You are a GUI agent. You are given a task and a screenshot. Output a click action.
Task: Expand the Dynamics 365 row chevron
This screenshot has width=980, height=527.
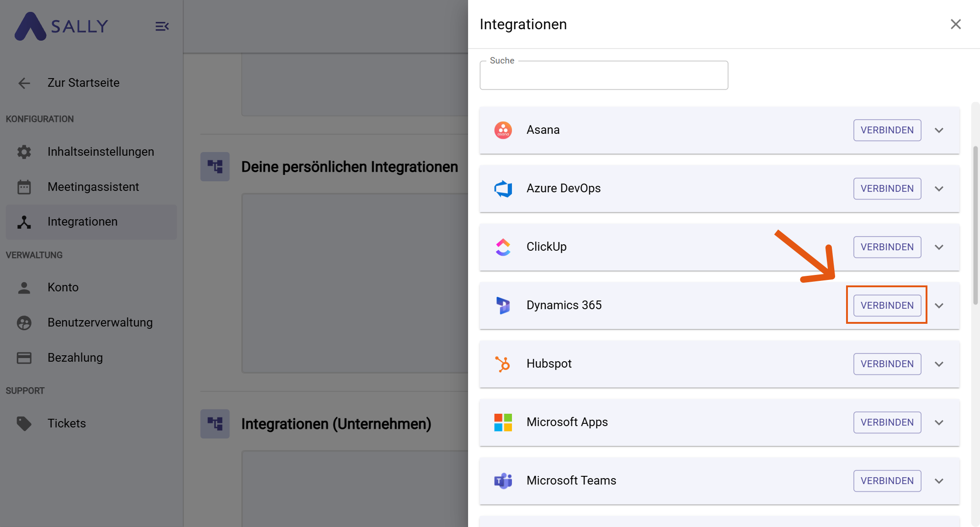939,306
